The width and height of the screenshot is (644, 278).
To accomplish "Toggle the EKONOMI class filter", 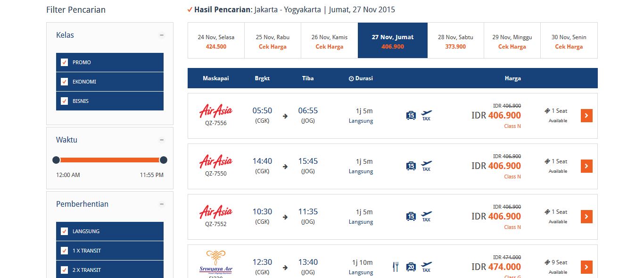I will pos(65,82).
